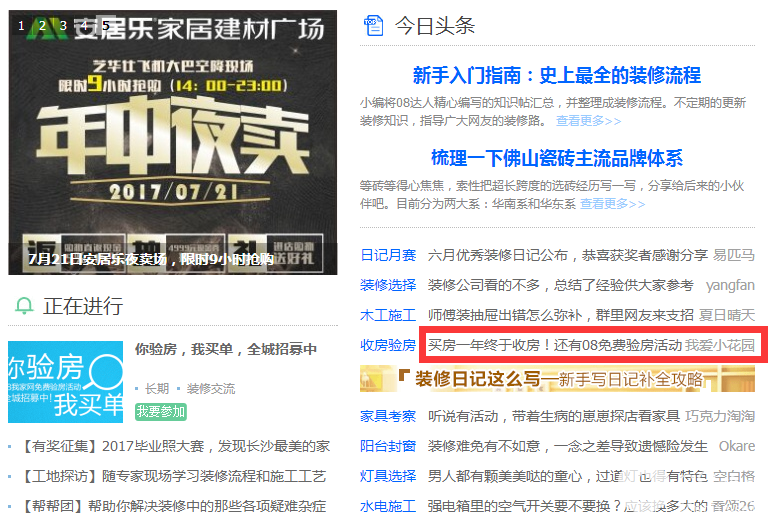Open the 日记月赛 category link
Viewport: 773px width, 521px height.
tap(388, 255)
